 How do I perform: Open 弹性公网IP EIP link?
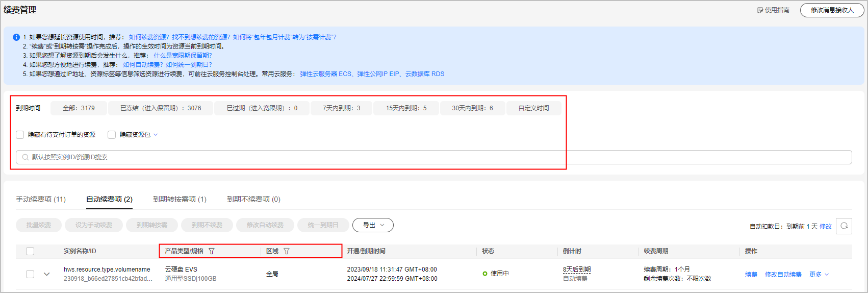coord(378,74)
